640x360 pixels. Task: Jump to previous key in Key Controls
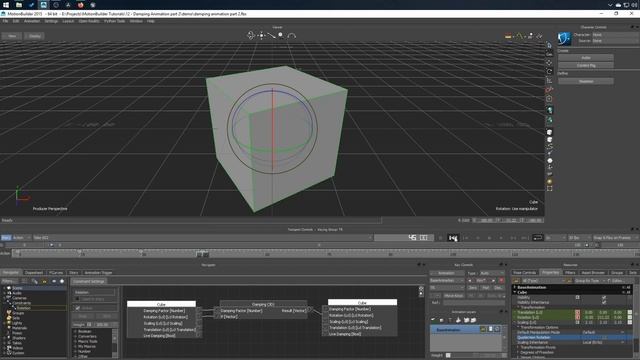[x=469, y=280]
